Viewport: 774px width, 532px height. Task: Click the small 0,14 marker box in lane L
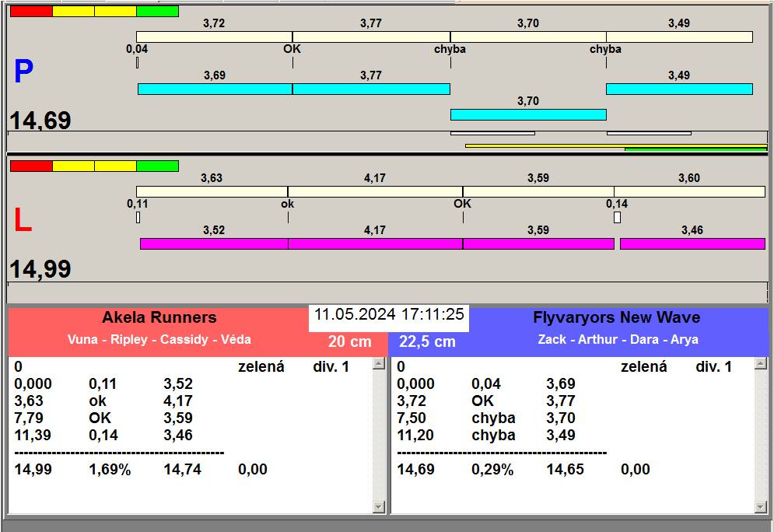tap(617, 218)
